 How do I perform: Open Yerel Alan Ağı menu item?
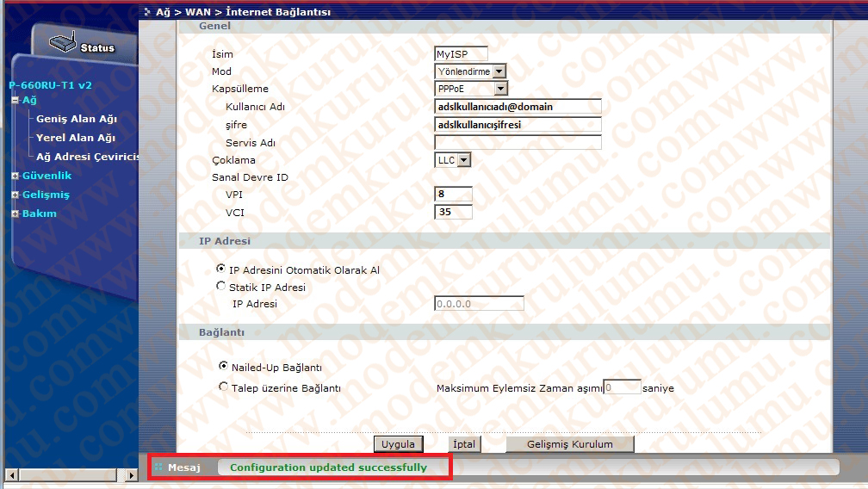(75, 138)
